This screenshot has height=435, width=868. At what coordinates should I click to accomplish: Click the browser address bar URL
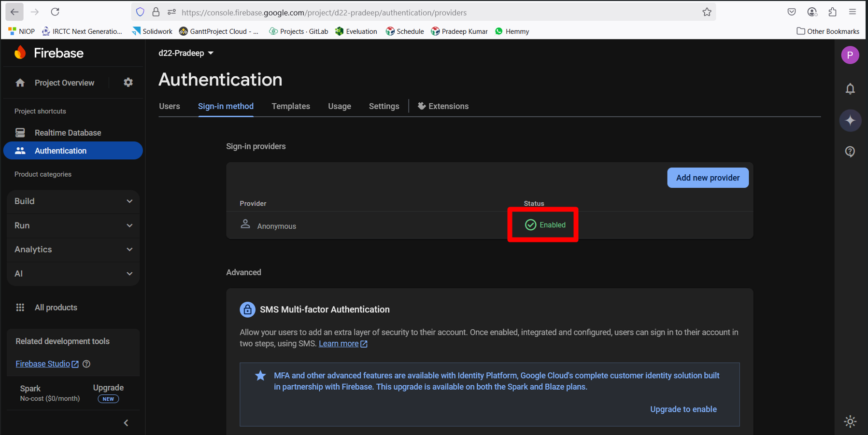(324, 13)
